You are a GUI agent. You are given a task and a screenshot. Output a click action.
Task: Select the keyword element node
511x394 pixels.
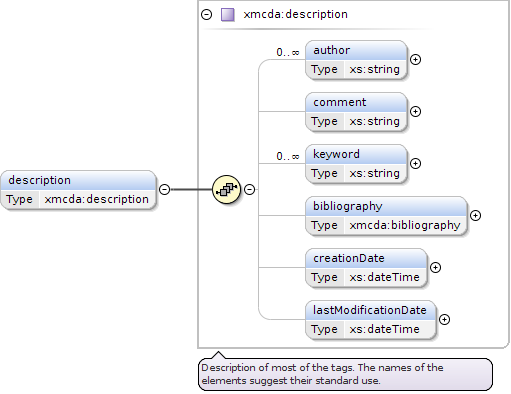click(356, 164)
